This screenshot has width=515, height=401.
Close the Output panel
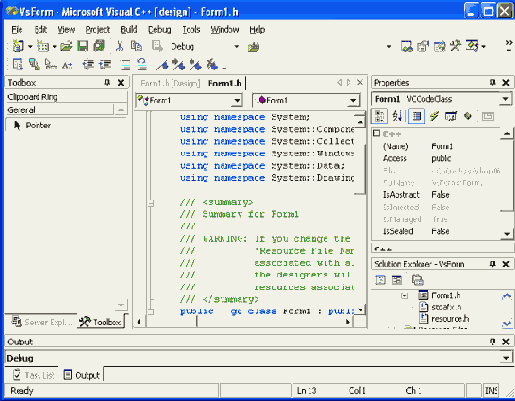coord(506,341)
